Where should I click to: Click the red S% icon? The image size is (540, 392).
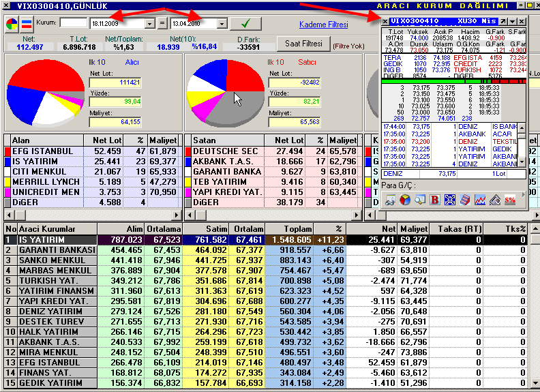click(x=510, y=200)
